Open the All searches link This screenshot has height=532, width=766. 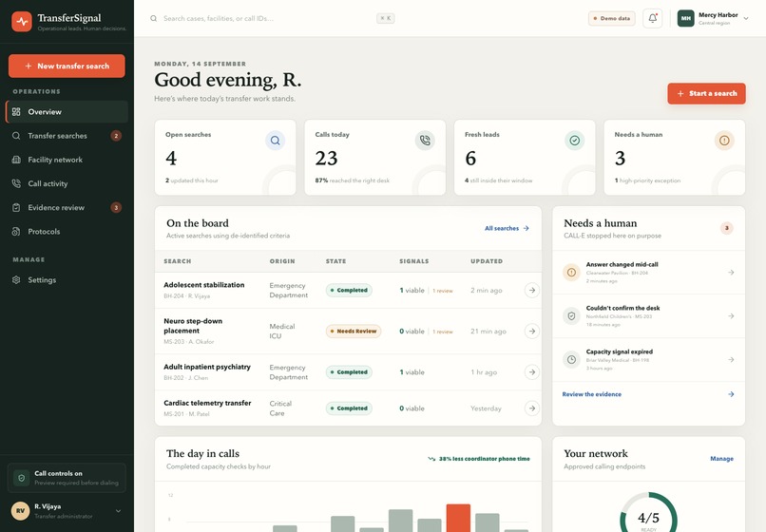click(x=507, y=228)
